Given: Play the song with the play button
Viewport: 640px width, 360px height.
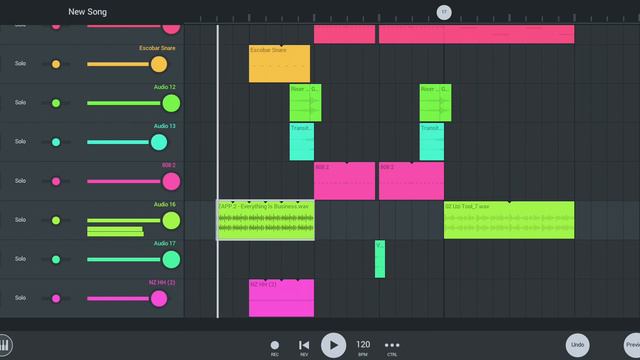Looking at the screenshot, I should [333, 345].
